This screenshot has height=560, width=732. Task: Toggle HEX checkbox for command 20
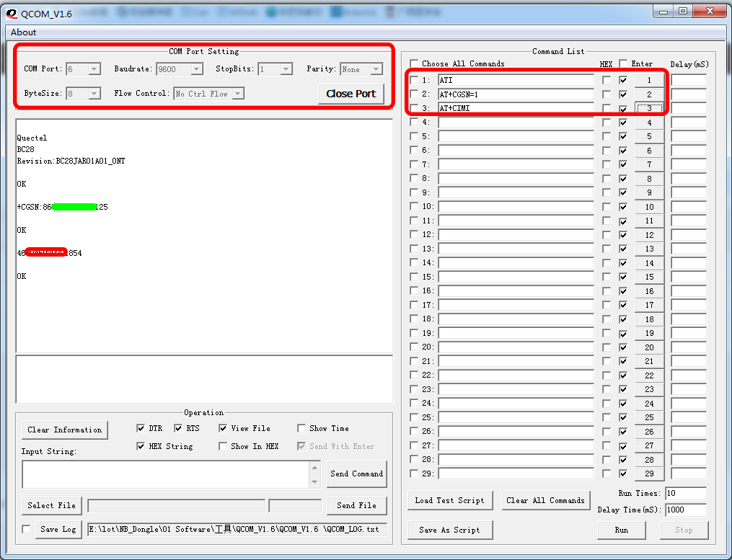[x=607, y=347]
